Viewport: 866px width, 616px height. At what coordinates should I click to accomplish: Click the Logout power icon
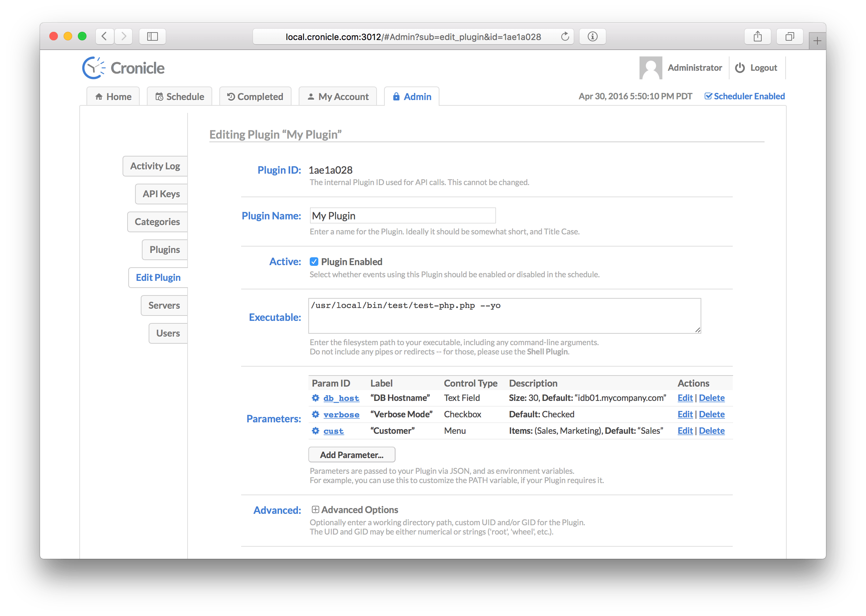tap(740, 68)
